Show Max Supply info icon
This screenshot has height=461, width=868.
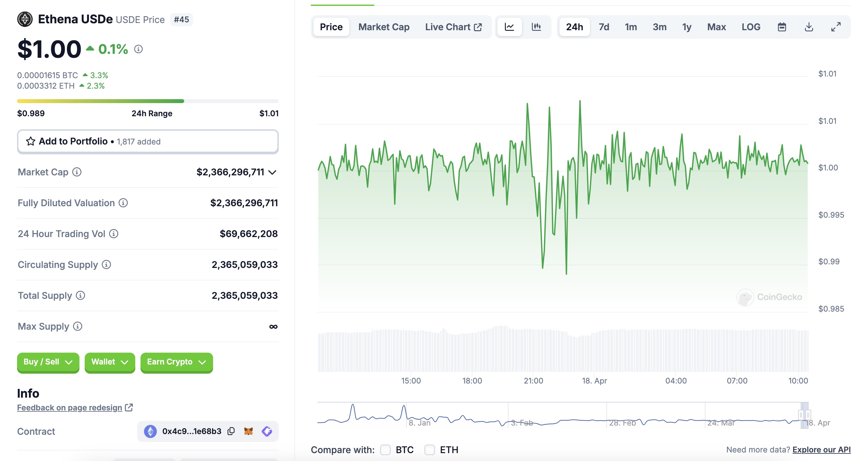[x=78, y=326]
